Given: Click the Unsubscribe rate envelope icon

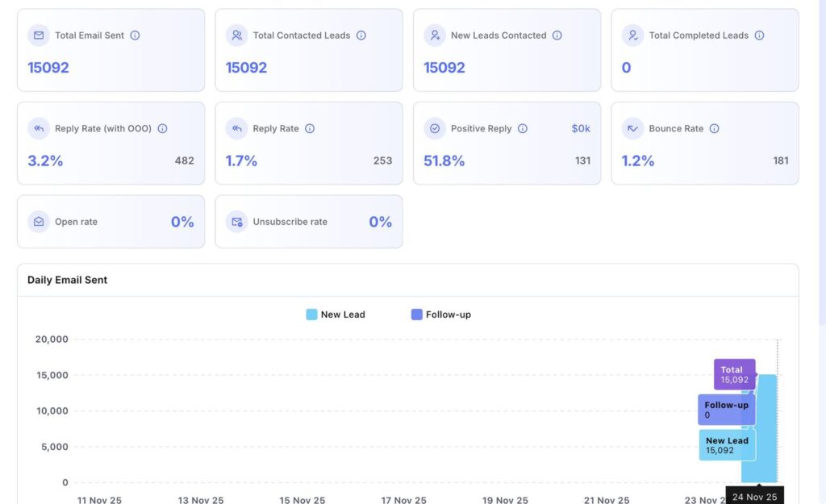Looking at the screenshot, I should point(237,221).
